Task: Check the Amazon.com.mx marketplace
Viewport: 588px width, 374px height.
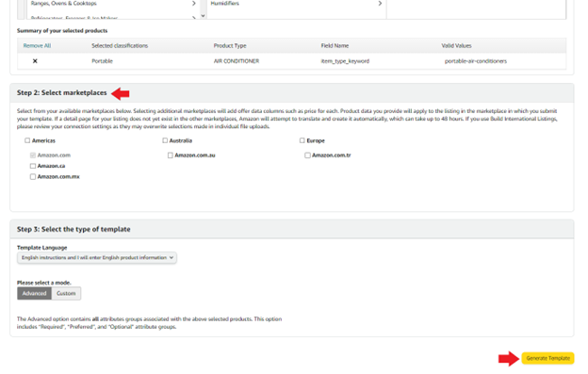Action: (33, 177)
